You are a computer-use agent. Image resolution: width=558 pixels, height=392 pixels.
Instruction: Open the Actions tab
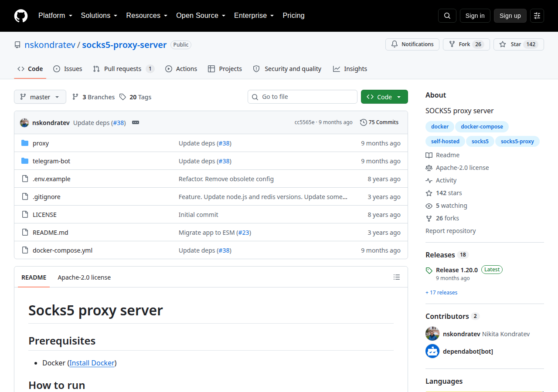tap(181, 69)
